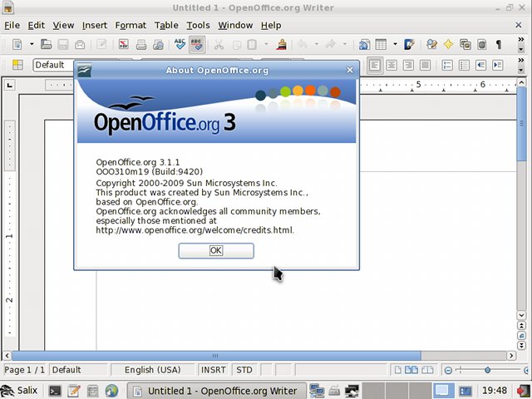
Task: Align paragraph right
Action: tap(408, 65)
